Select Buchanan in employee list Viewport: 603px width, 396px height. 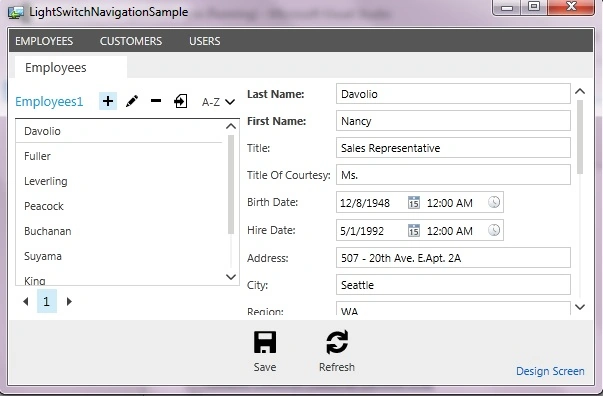[x=119, y=231]
